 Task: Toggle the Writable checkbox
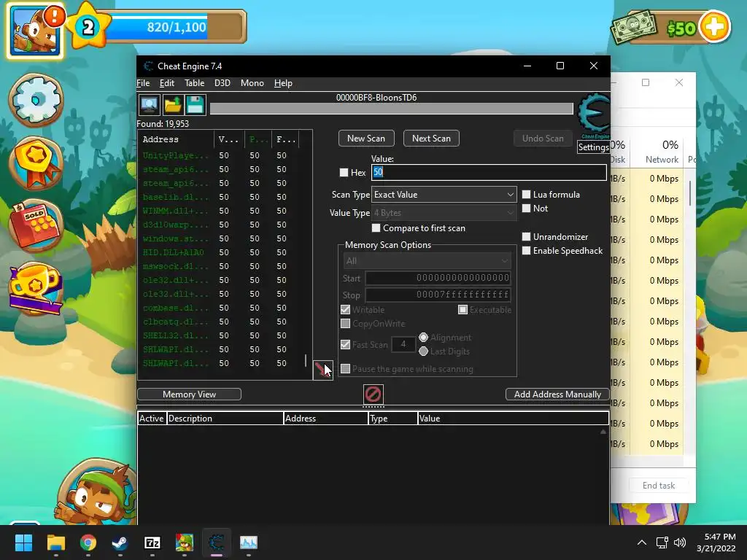(x=345, y=309)
